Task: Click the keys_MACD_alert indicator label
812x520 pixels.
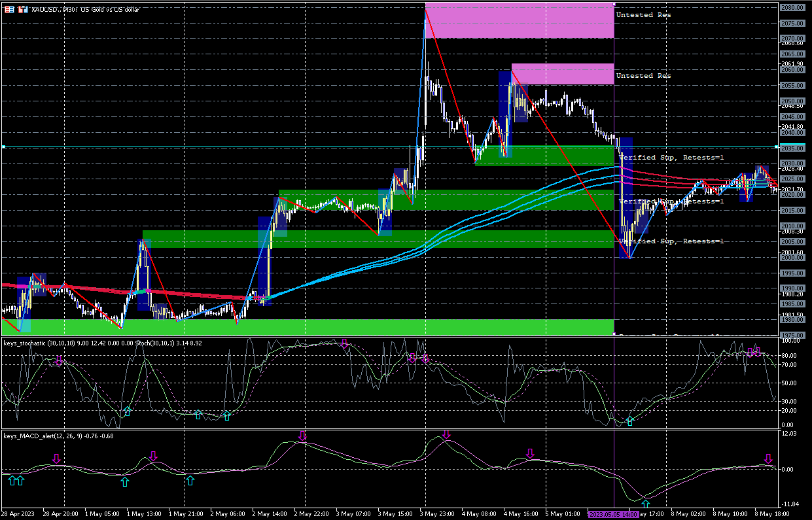Action: (x=58, y=436)
